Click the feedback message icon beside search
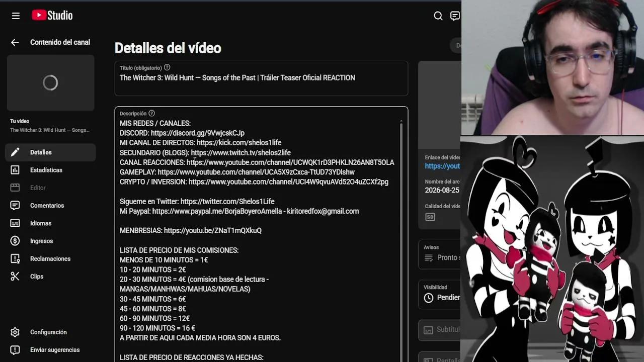This screenshot has width=644, height=362. tap(455, 16)
